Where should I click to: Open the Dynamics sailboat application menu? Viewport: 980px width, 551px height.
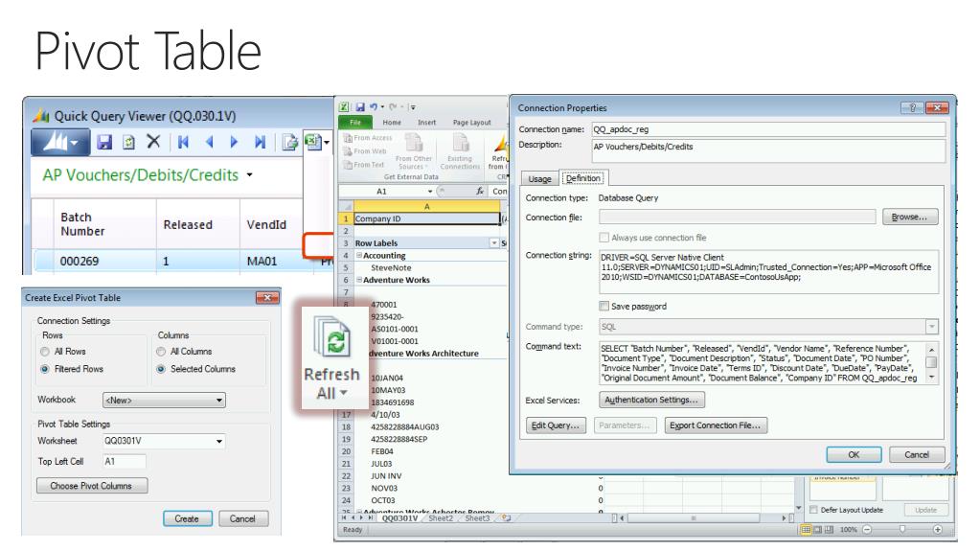point(60,142)
